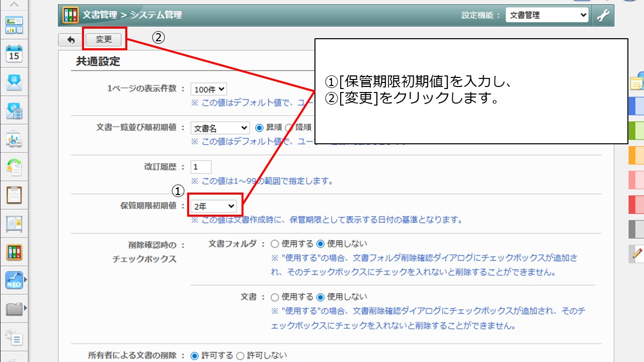The width and height of the screenshot is (644, 362).
Task: Click the wrench settings icon
Action: [603, 16]
